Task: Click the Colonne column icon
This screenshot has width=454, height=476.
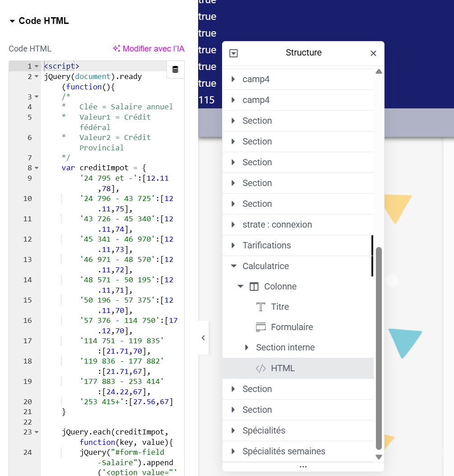Action: [x=254, y=287]
